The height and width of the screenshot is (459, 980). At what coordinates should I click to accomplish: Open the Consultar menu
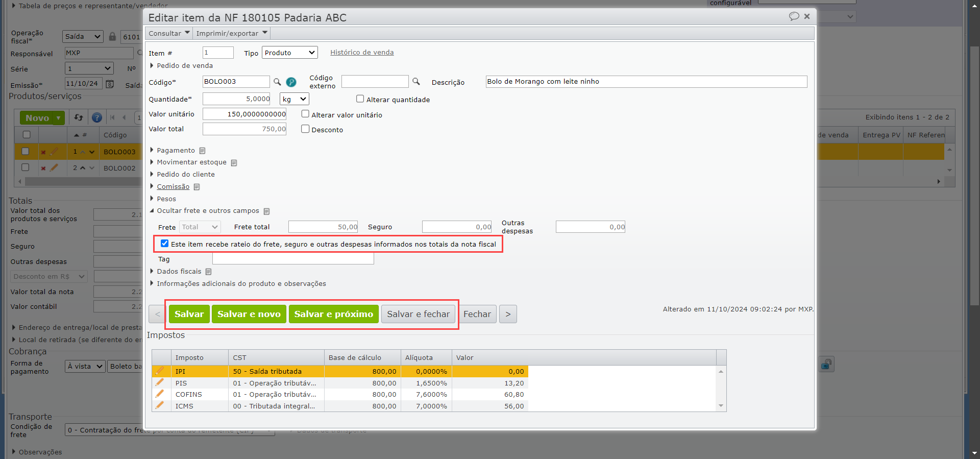click(x=169, y=33)
